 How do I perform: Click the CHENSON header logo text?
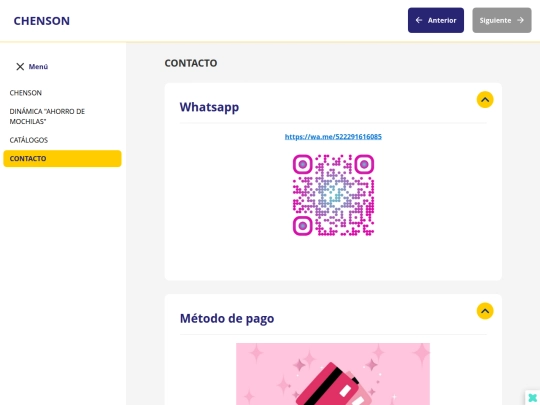pos(42,21)
